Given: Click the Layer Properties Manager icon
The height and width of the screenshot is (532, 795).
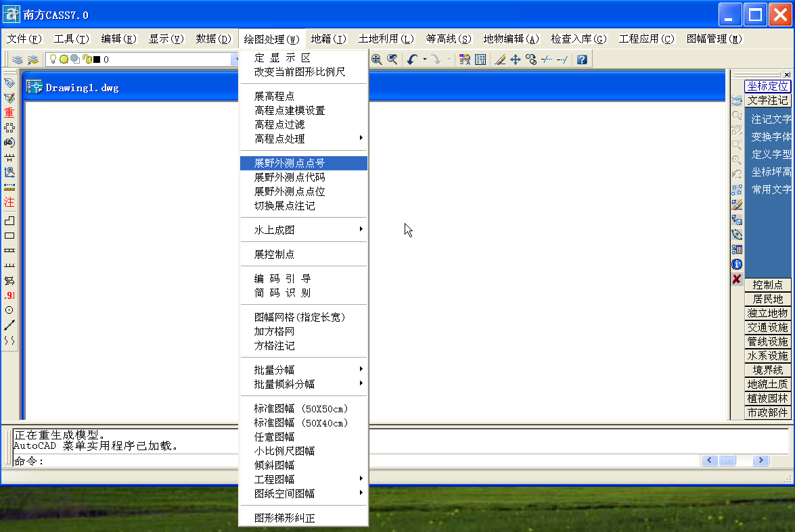Looking at the screenshot, I should (17, 59).
